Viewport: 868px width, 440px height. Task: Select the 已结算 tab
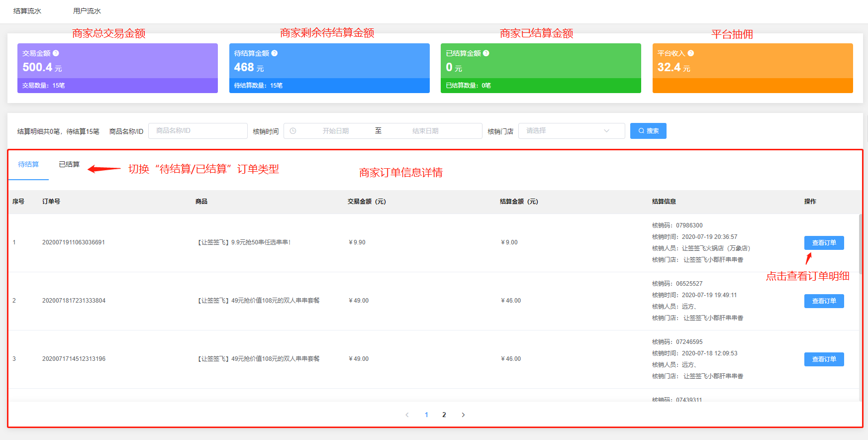(69, 164)
